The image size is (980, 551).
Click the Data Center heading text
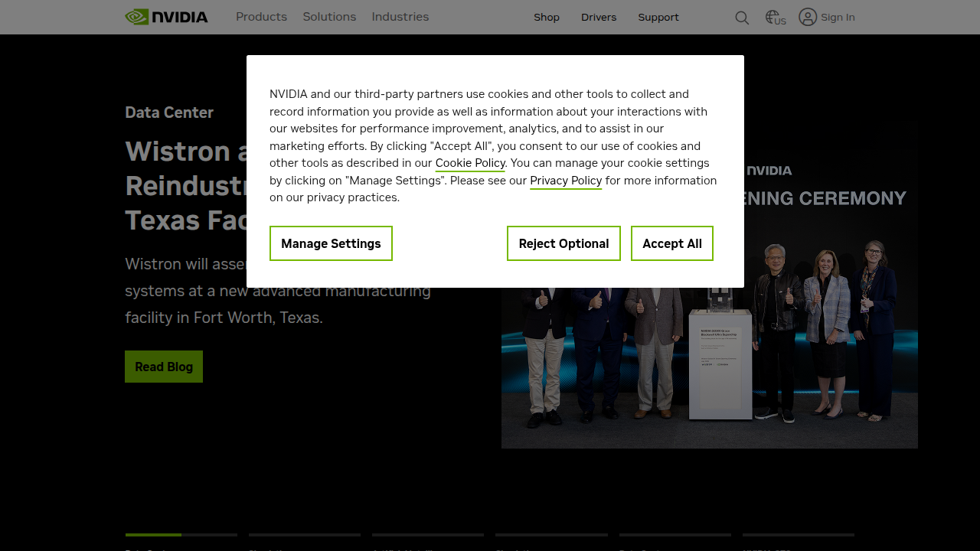169,112
